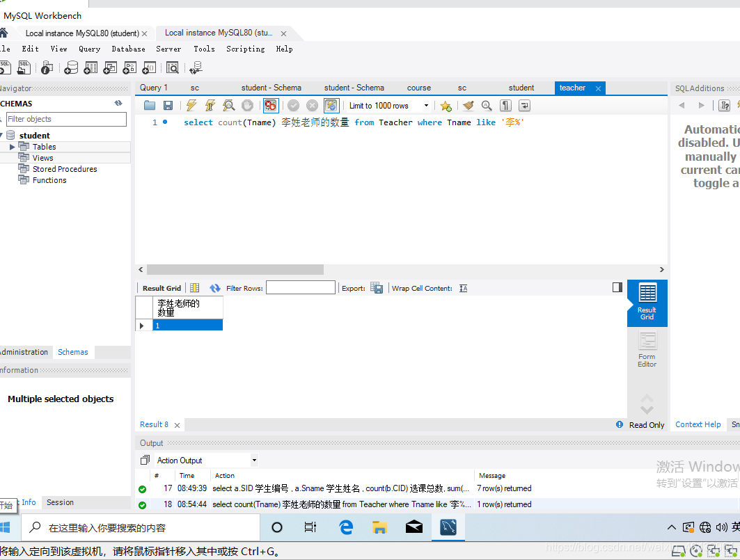
Task: Click the Create new schema icon in main toolbar
Action: pos(71,67)
